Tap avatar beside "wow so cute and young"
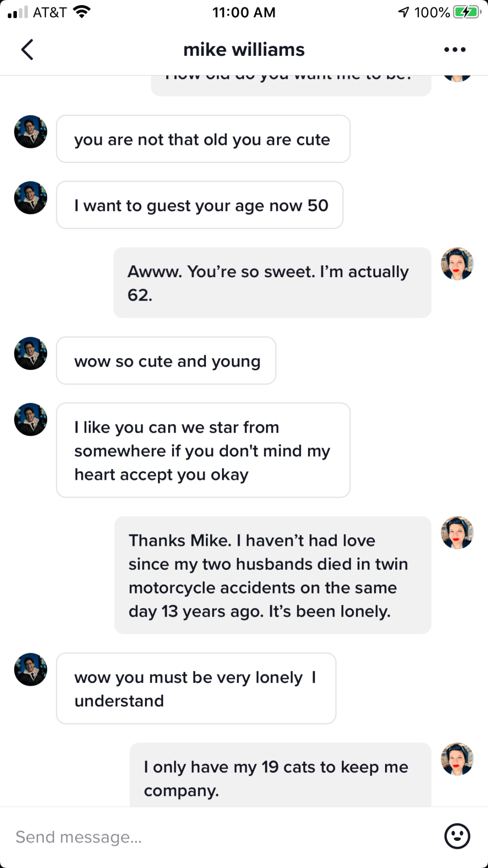488x868 pixels. 30,353
